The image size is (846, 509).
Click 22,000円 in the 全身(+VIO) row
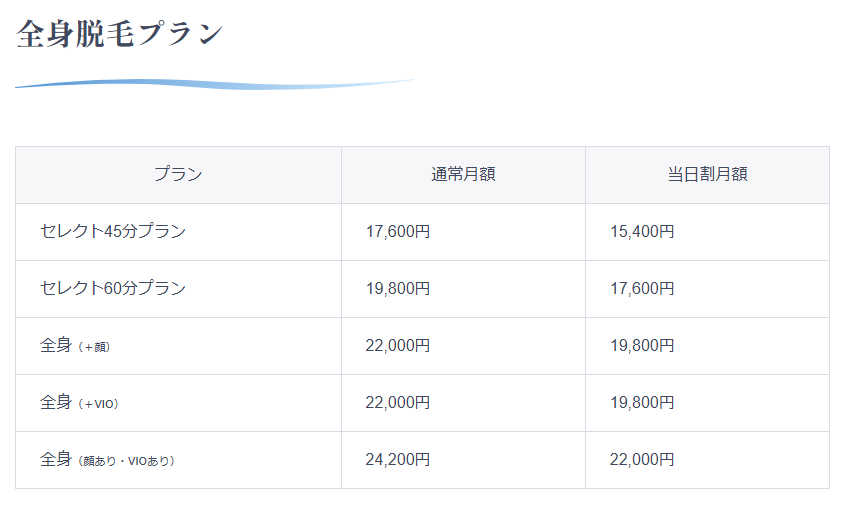[398, 403]
